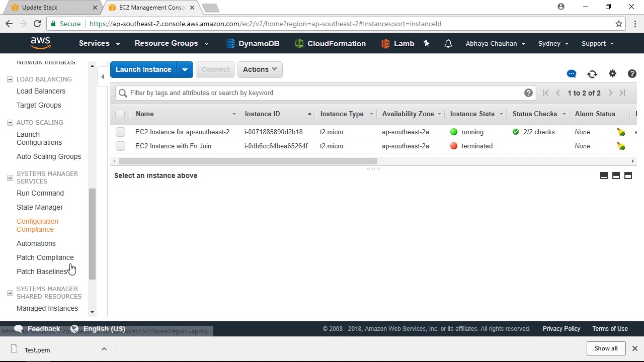Sort by Instance Type column

pos(346,114)
